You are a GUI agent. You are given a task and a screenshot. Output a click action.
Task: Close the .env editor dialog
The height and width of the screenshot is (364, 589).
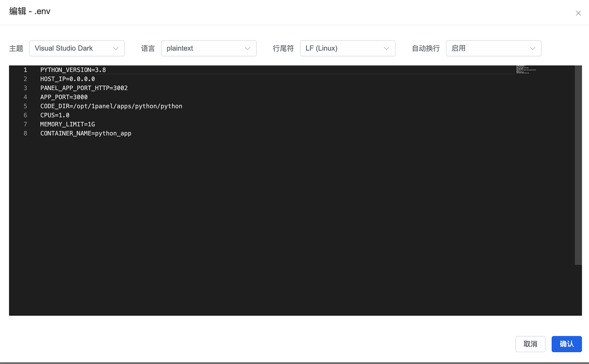click(x=578, y=13)
